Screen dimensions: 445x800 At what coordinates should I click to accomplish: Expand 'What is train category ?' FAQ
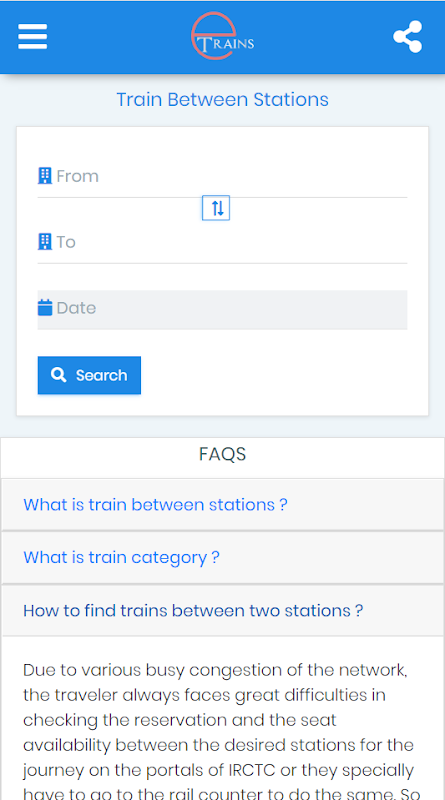pos(121,557)
